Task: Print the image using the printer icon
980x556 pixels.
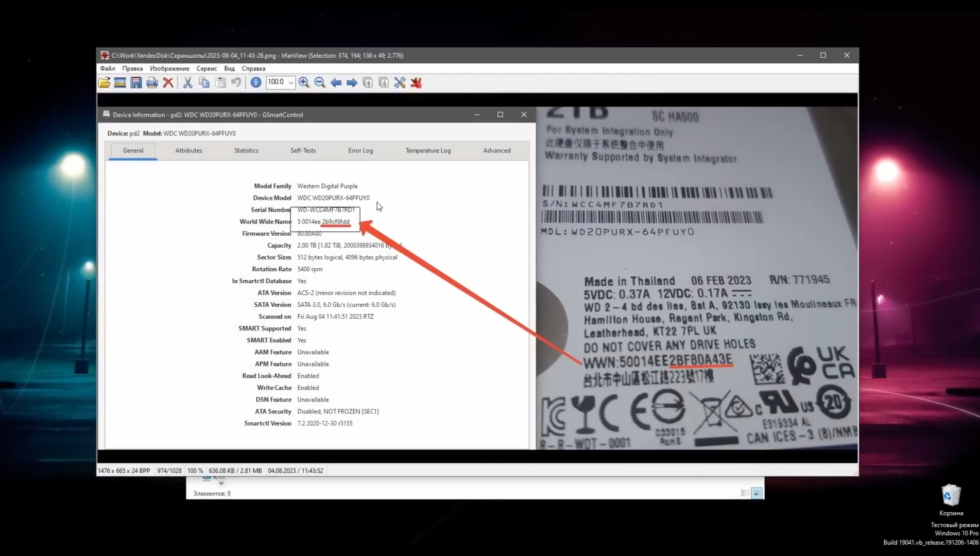Action: click(x=152, y=82)
